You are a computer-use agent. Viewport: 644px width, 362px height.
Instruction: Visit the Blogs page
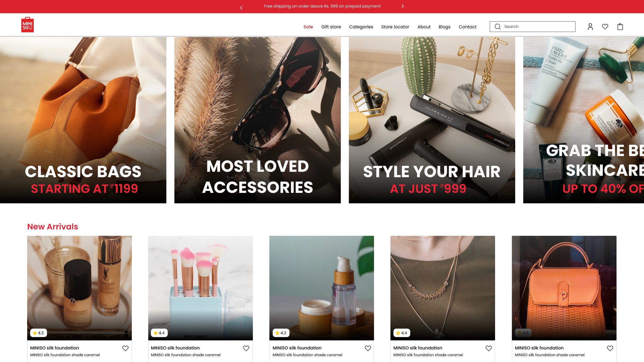[444, 27]
